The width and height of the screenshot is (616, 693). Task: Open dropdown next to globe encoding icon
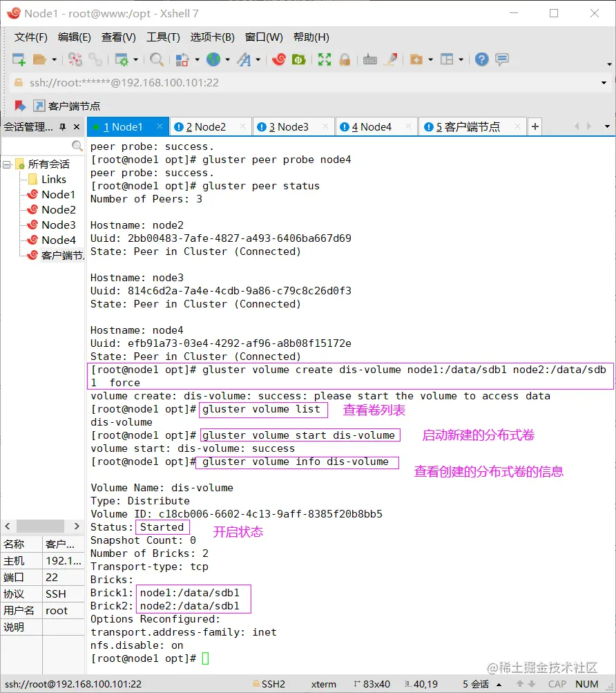[x=228, y=59]
